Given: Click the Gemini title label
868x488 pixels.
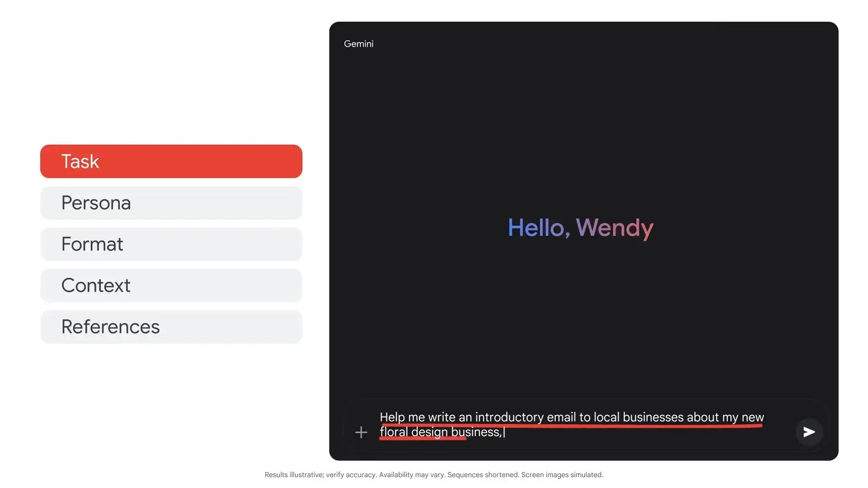Looking at the screenshot, I should point(359,44).
